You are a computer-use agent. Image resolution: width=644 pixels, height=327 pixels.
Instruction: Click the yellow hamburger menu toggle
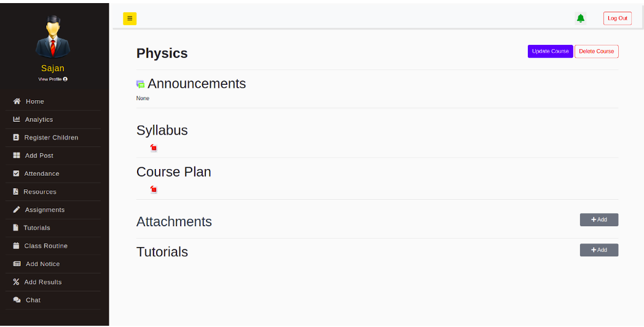pyautogui.click(x=129, y=18)
